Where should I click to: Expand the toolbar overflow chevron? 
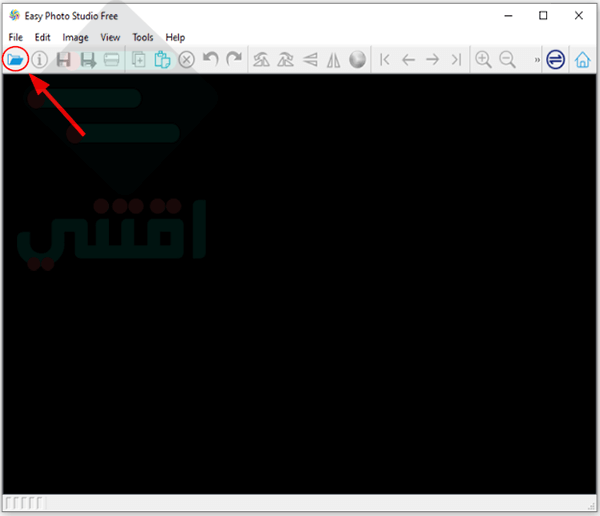[537, 60]
